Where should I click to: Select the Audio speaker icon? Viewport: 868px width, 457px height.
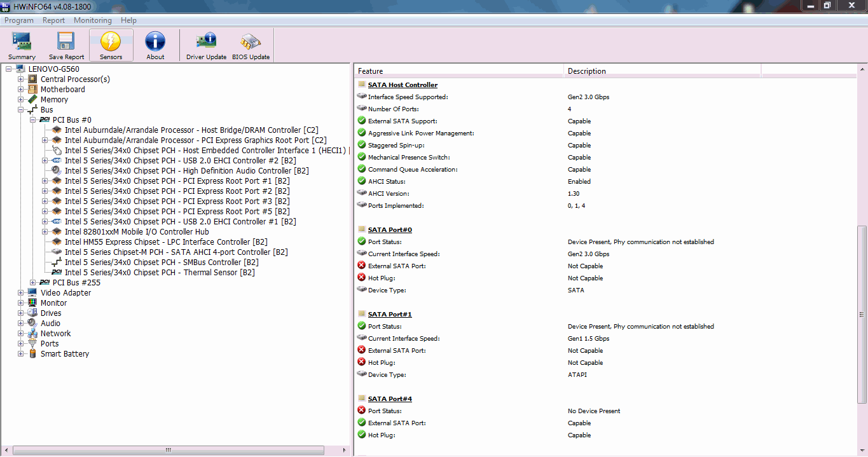point(32,324)
